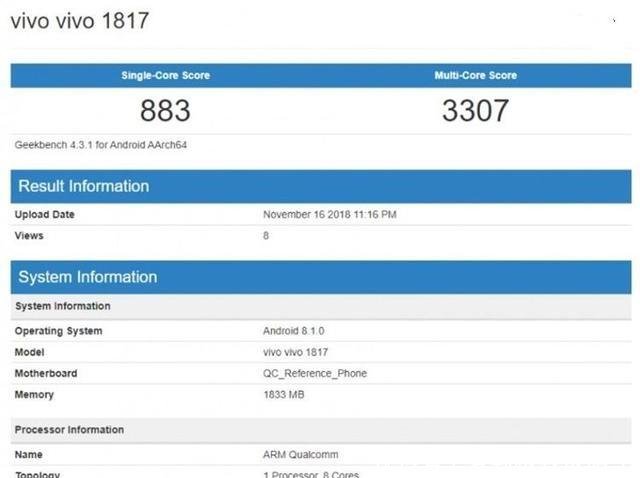
Task: Select the Multi-Core Score header
Action: pos(475,76)
